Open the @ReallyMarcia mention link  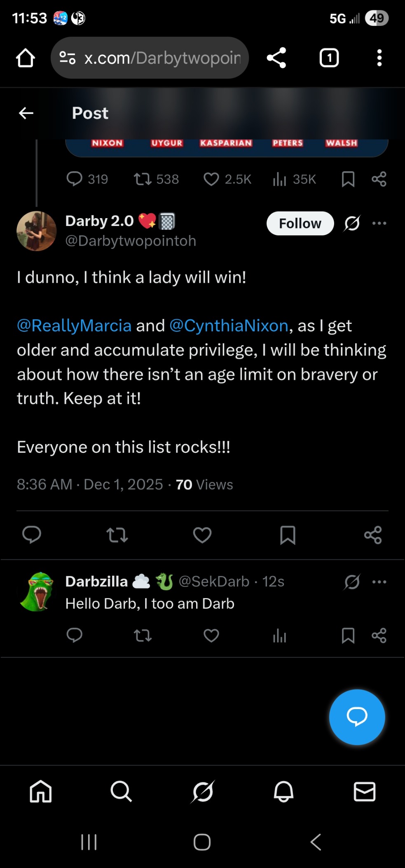[x=74, y=326]
